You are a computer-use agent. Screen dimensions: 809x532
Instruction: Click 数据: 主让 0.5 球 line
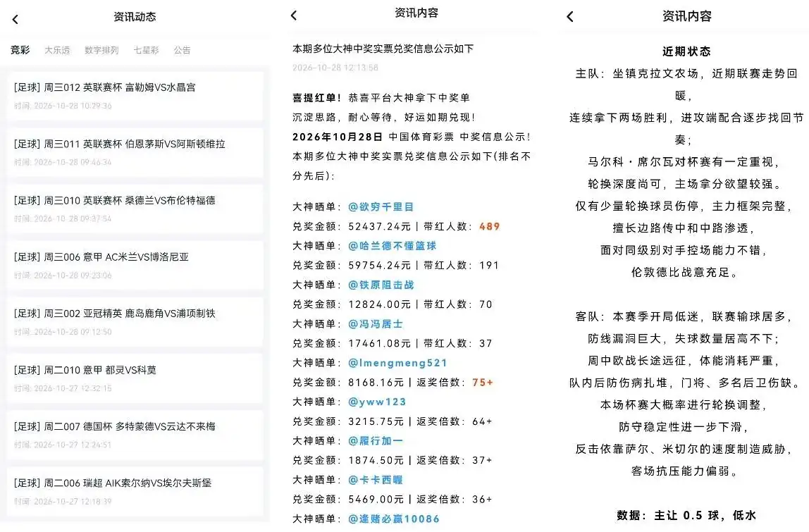[686, 515]
